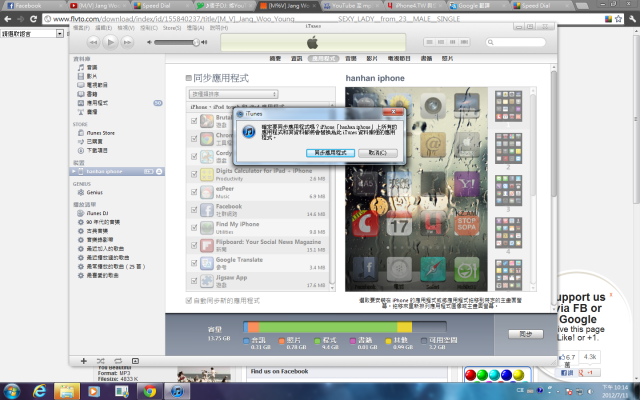Toggle checkbox for Find My iPhone app
The image size is (640, 400).
[x=194, y=227]
